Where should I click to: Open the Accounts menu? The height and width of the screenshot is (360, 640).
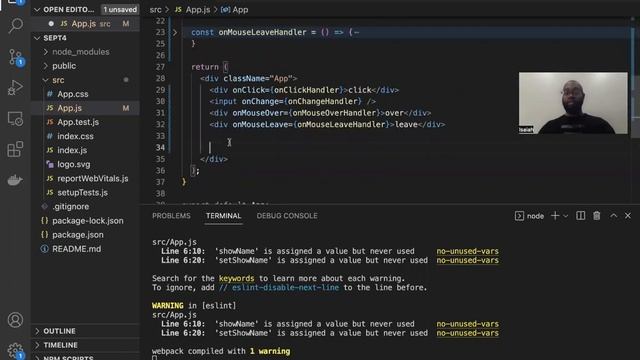point(16,320)
